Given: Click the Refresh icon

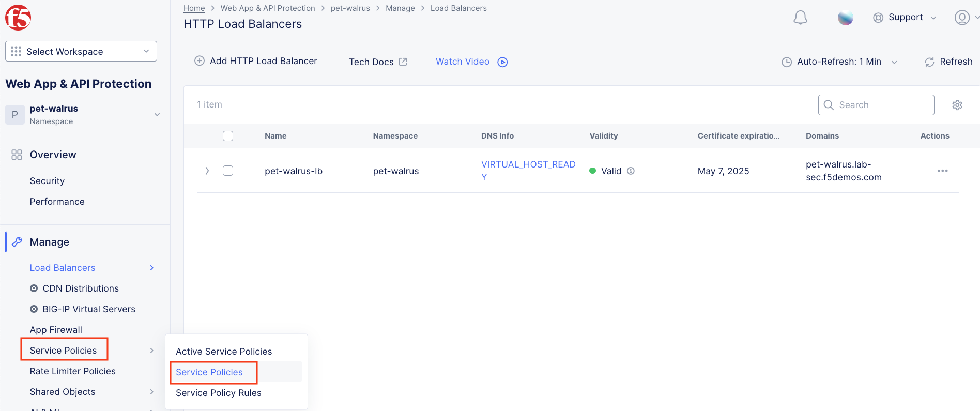Looking at the screenshot, I should 929,62.
